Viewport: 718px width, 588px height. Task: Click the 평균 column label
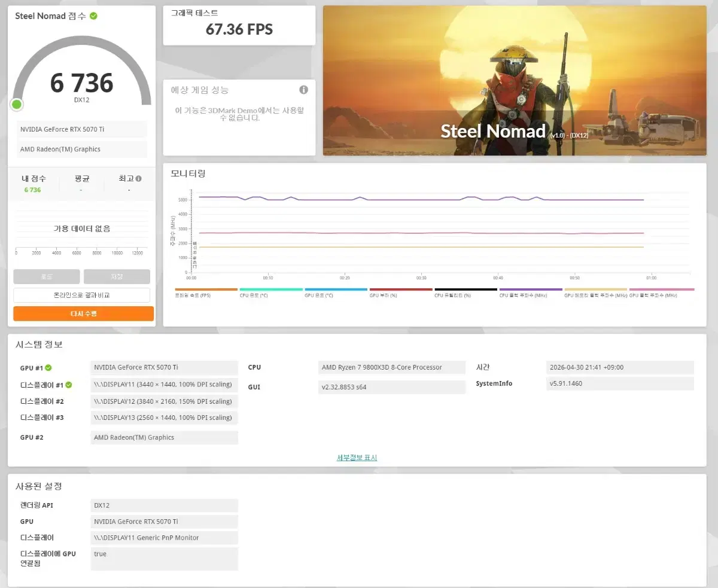coord(82,179)
